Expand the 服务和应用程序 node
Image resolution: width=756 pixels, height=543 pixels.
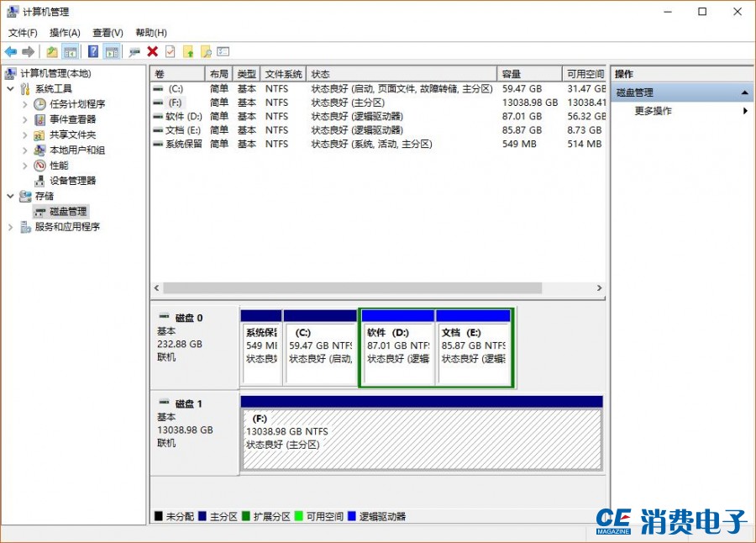[11, 227]
